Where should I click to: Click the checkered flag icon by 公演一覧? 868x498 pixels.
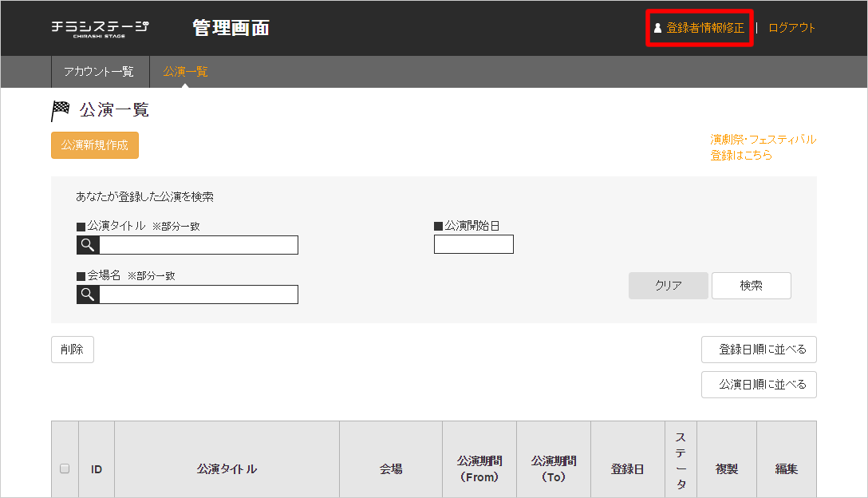pyautogui.click(x=61, y=110)
